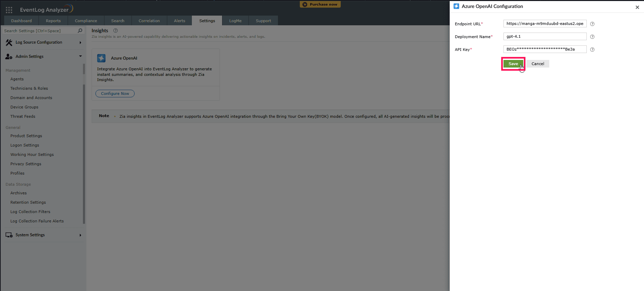Focus the Endpoint URL input field
Screen dimensions: 644x291
(545, 24)
